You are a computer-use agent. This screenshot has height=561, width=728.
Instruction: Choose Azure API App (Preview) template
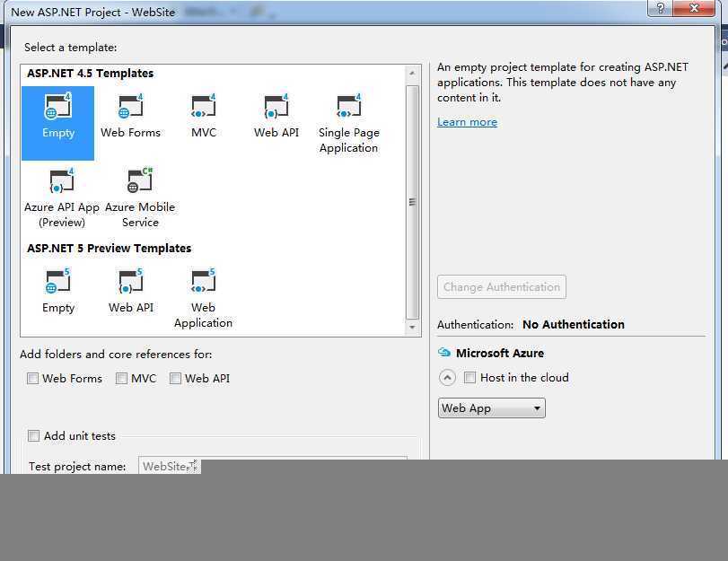click(x=62, y=197)
